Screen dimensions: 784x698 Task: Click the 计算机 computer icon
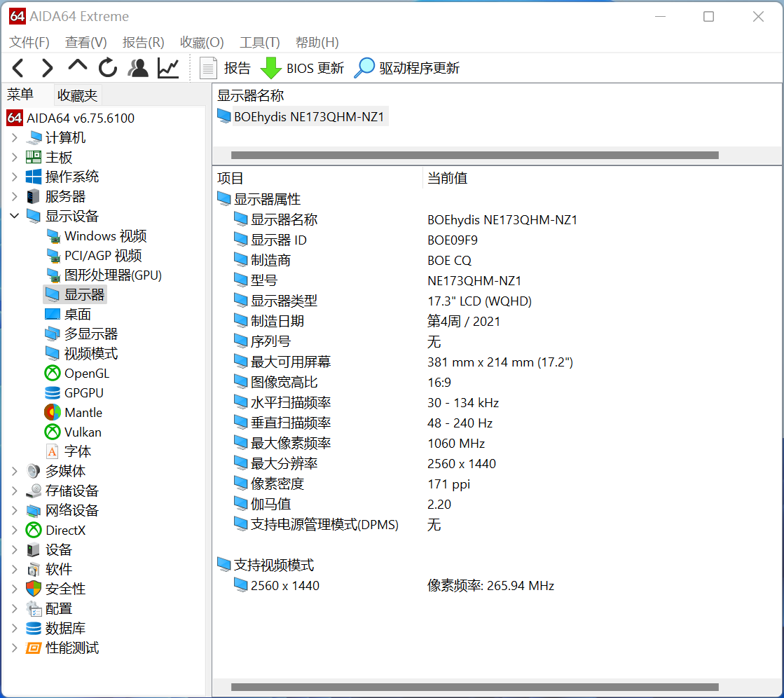pos(34,137)
